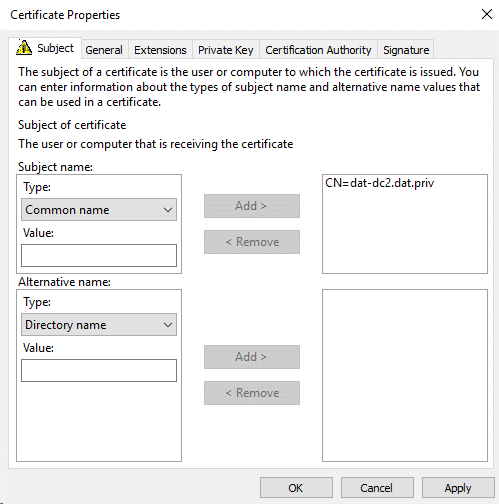The image size is (499, 504).
Task: Select CN=dat-dc2.dat.priv in subject list
Action: coord(380,183)
